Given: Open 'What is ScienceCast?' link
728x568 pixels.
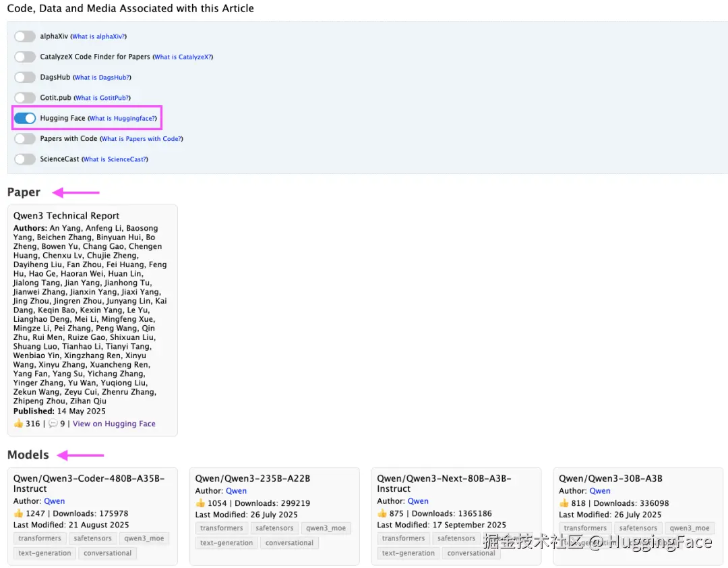Looking at the screenshot, I should tap(115, 159).
